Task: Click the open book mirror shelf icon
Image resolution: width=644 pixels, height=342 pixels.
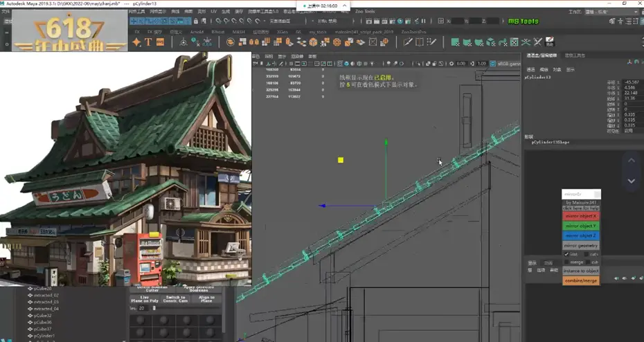Action: [x=420, y=42]
